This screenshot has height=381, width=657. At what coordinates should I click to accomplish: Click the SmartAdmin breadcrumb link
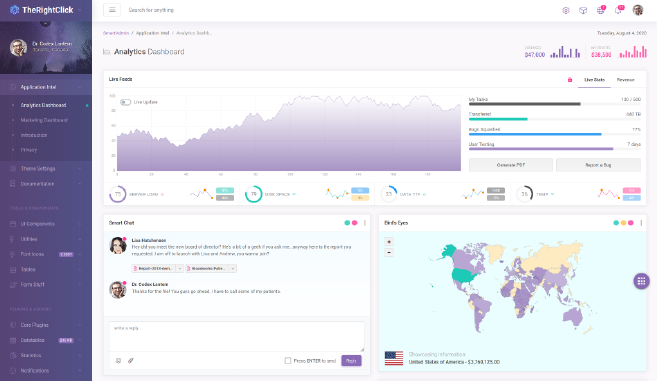pos(116,33)
